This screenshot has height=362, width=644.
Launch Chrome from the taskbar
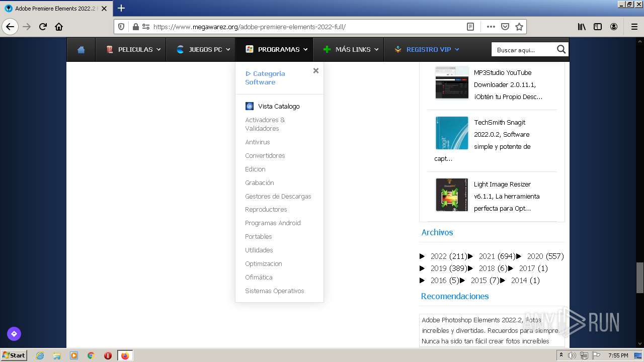pos(91,355)
